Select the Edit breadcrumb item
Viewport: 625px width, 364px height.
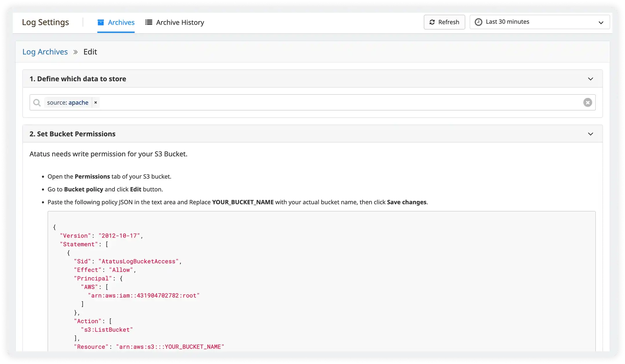[x=90, y=52]
